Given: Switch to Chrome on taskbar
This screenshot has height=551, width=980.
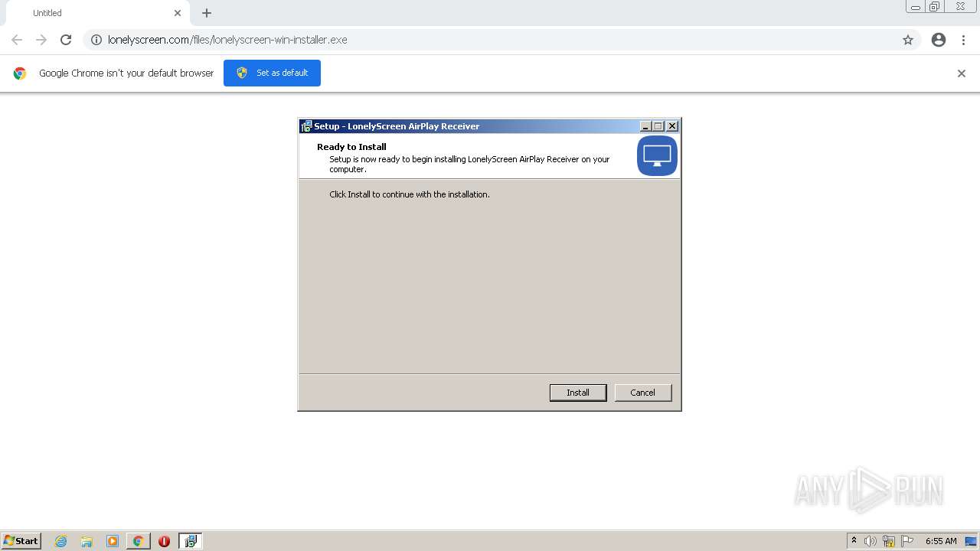Looking at the screenshot, I should [138, 541].
